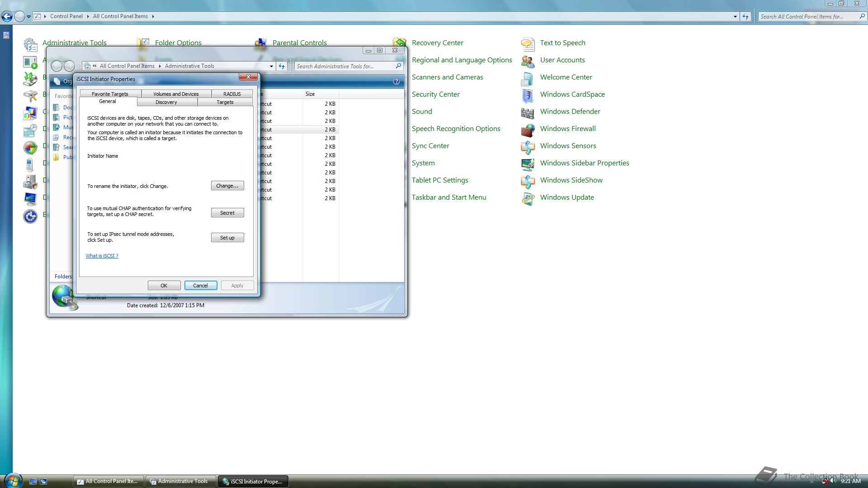Click the Windows Update icon
Screen dimensions: 868x488
tap(528, 199)
